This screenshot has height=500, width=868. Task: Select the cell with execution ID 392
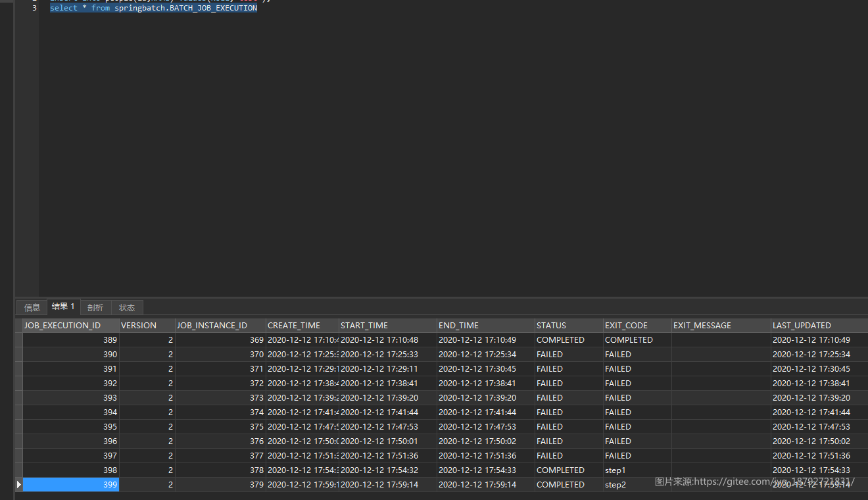tap(70, 384)
